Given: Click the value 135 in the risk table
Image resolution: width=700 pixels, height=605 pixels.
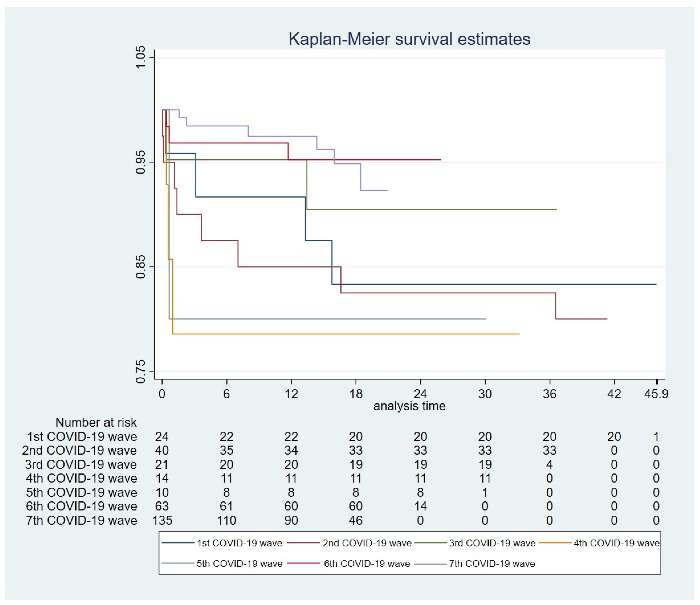Looking at the screenshot, I should (162, 520).
